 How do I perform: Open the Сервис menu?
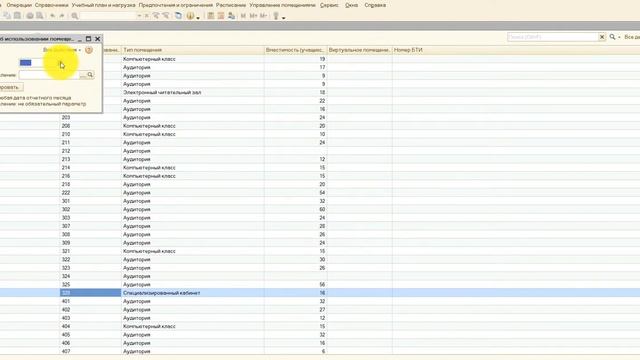click(329, 5)
